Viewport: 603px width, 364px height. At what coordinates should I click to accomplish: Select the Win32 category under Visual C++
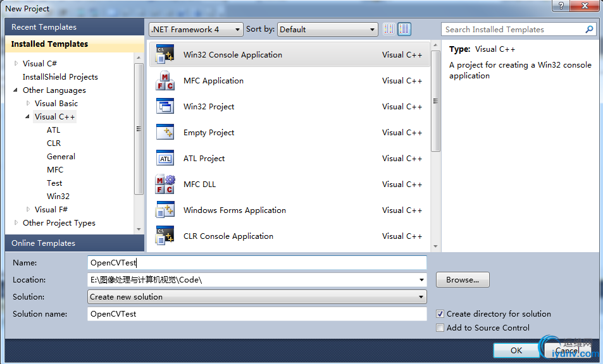58,196
